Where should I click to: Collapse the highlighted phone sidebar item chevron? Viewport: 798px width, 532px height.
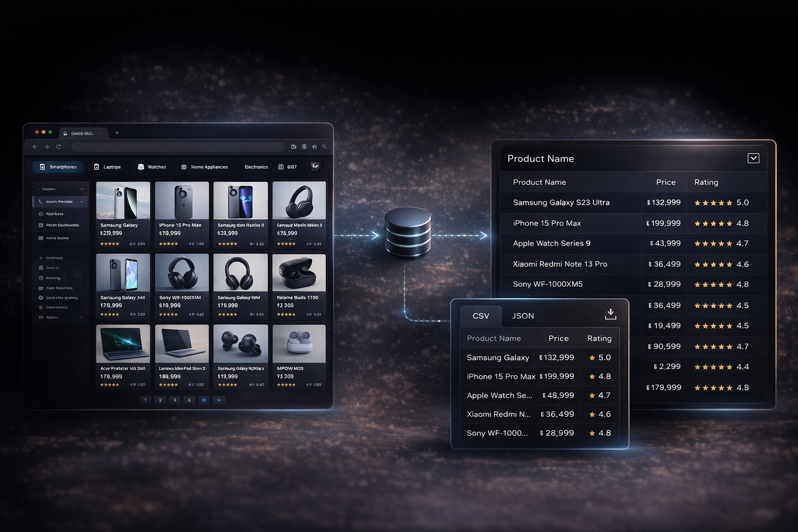82,202
